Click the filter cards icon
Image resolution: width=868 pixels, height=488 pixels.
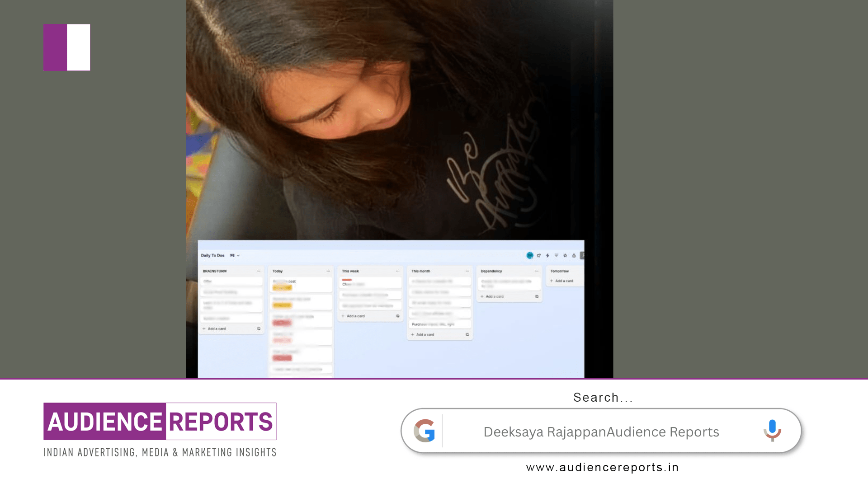[x=557, y=255]
